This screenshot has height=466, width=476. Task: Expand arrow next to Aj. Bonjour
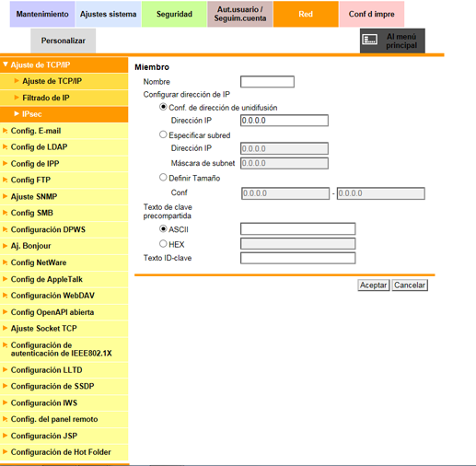pos(5,246)
